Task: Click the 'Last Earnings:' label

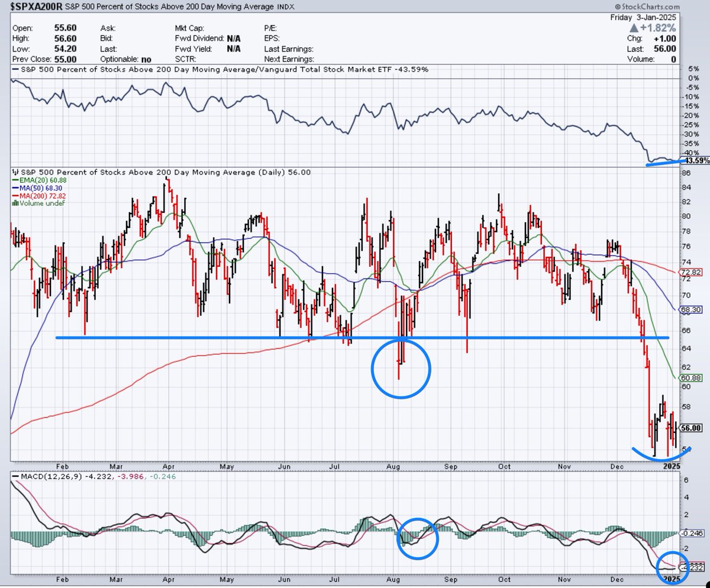Action: [288, 49]
